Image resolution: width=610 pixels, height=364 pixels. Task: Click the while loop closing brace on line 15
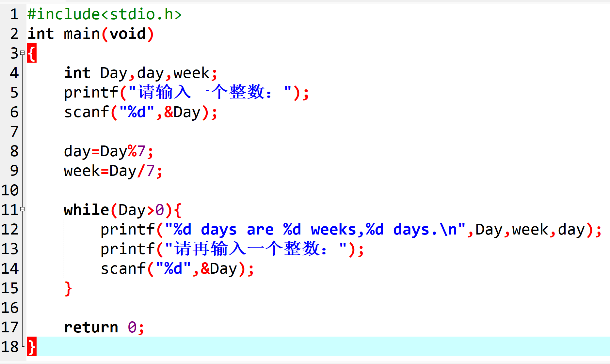click(x=68, y=289)
